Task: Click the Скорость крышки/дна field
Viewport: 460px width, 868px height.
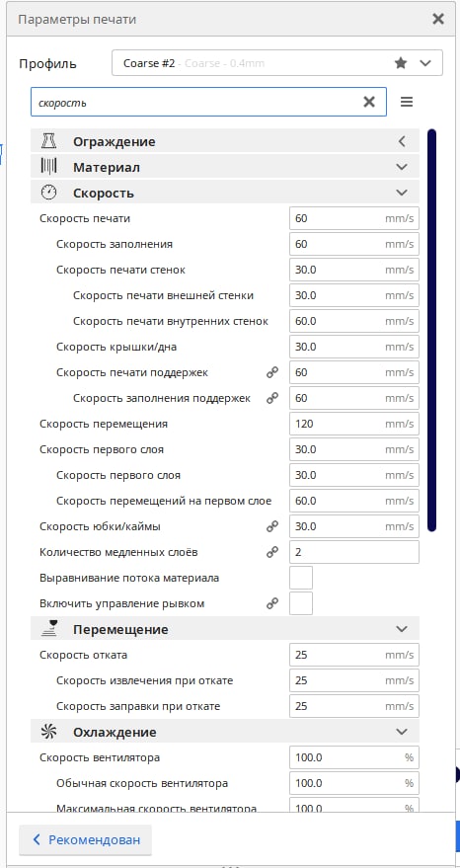Action: (x=354, y=347)
